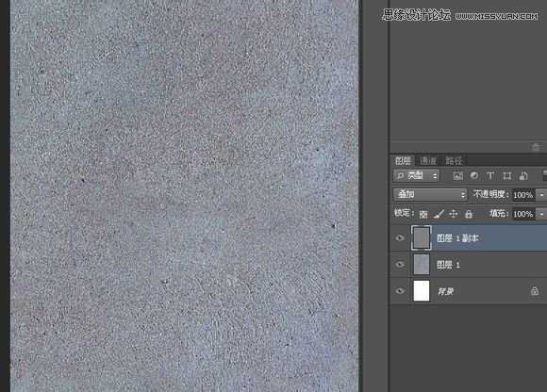Filter layers by smart objects icon
Viewport: 547px width, 392px height.
(523, 176)
